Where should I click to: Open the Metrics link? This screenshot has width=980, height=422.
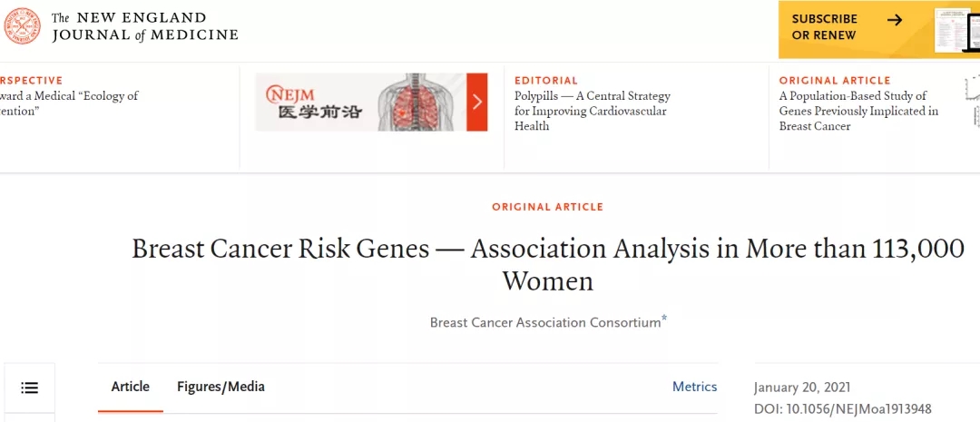(x=694, y=387)
